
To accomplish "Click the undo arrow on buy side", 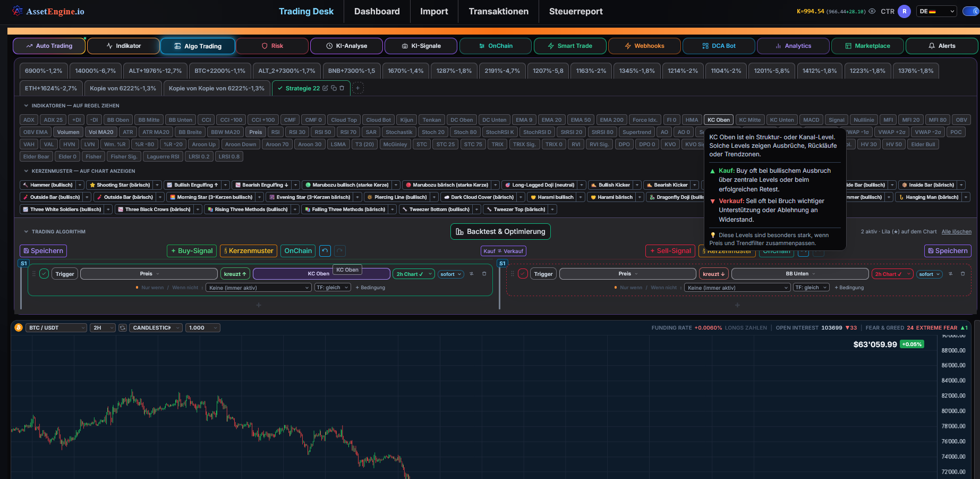I will click(325, 251).
